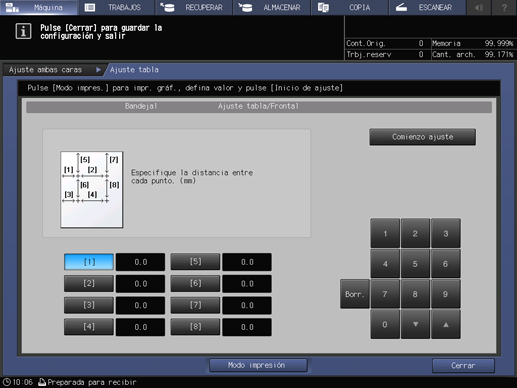
Task: Select measurement point [2]
Action: pyautogui.click(x=89, y=284)
